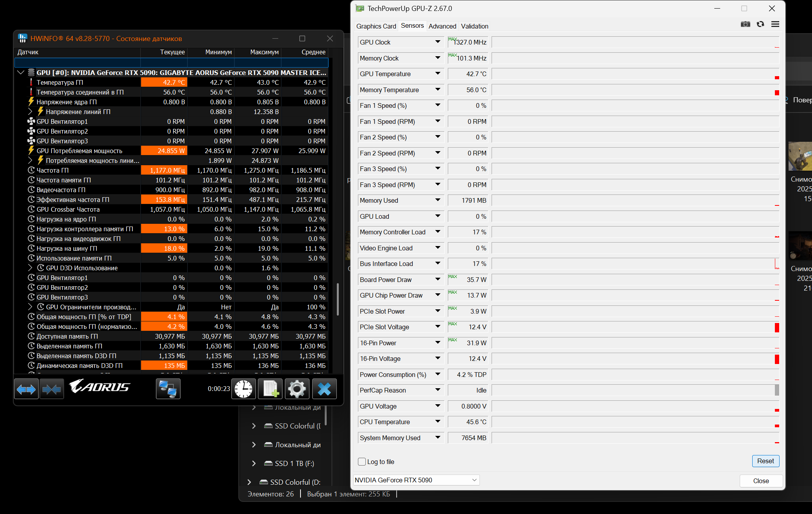Click HWiNFO network monitors icon
Screen dimensions: 812x514
tap(168, 389)
